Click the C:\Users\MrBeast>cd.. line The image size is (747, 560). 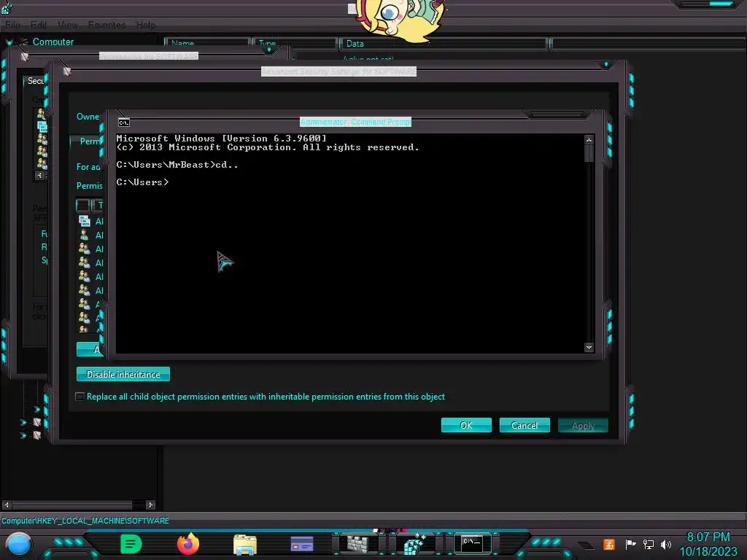click(177, 165)
